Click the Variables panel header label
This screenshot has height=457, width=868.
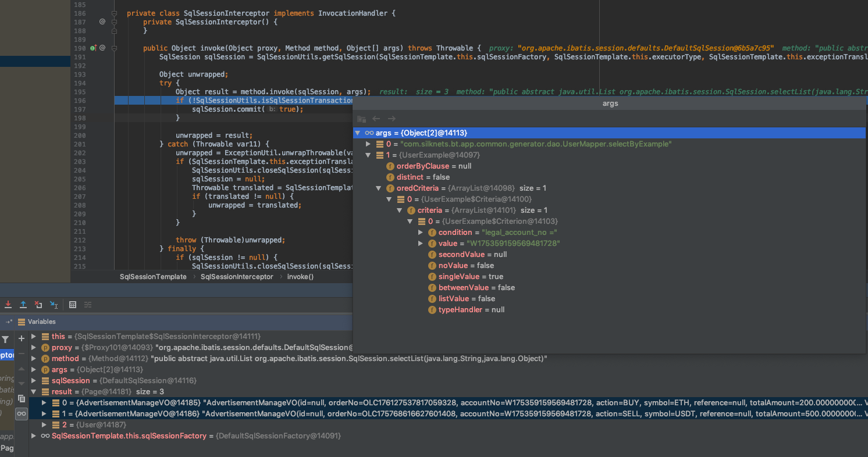click(42, 322)
